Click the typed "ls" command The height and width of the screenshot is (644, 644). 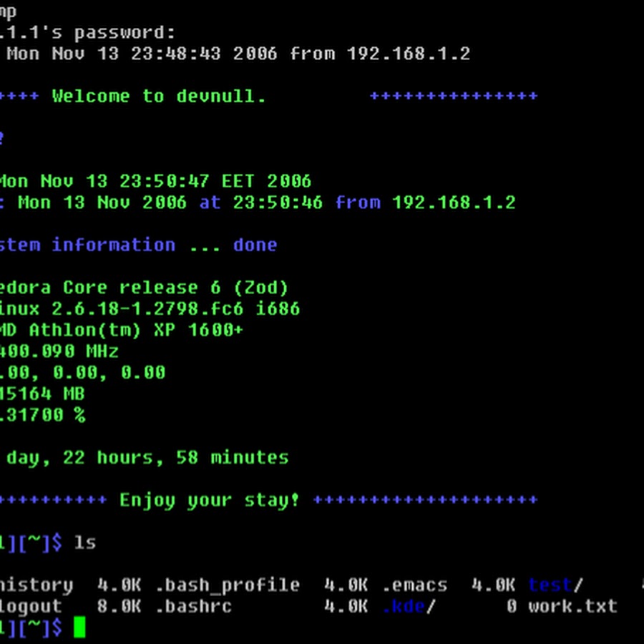(x=85, y=543)
